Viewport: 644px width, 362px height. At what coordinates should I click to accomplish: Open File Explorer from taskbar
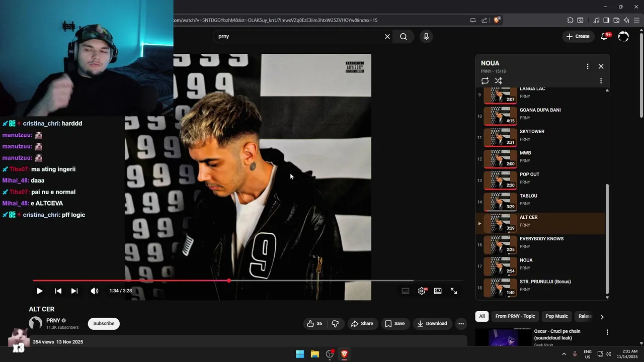pos(315,354)
